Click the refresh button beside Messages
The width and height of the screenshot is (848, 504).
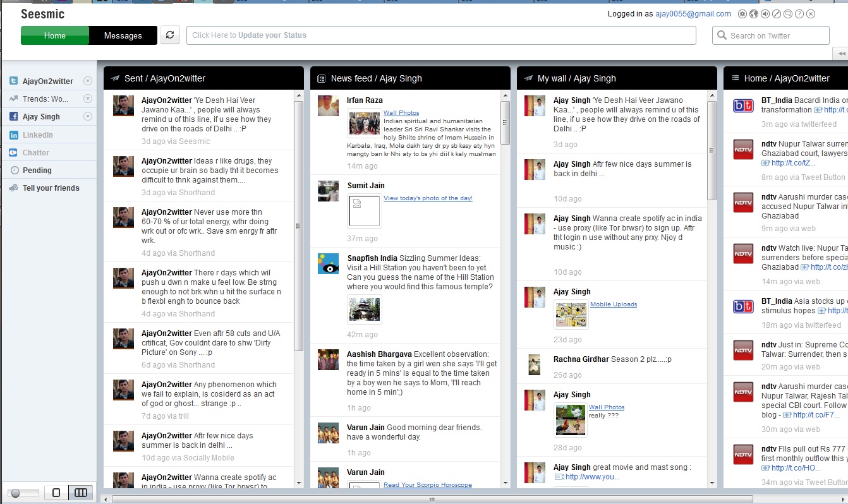click(x=170, y=35)
